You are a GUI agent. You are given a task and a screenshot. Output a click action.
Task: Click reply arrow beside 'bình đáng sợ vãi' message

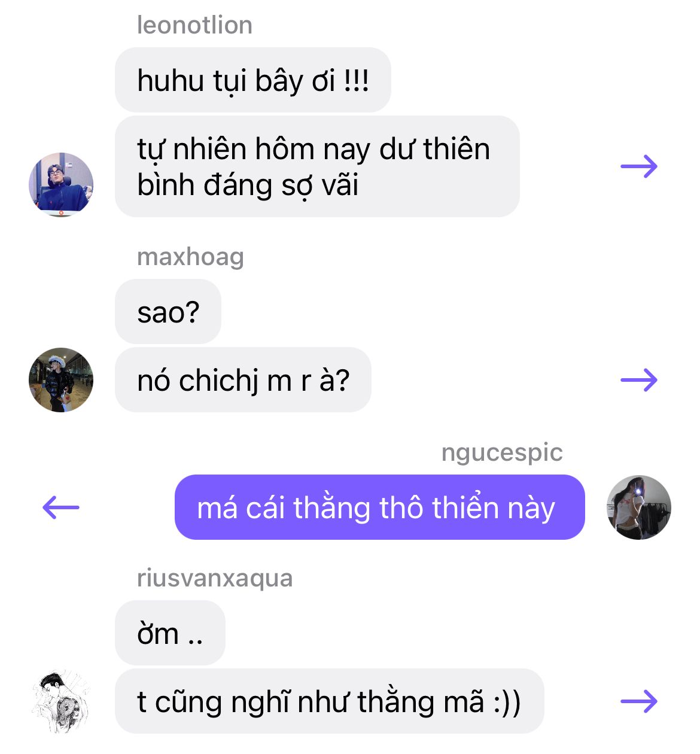[639, 166]
